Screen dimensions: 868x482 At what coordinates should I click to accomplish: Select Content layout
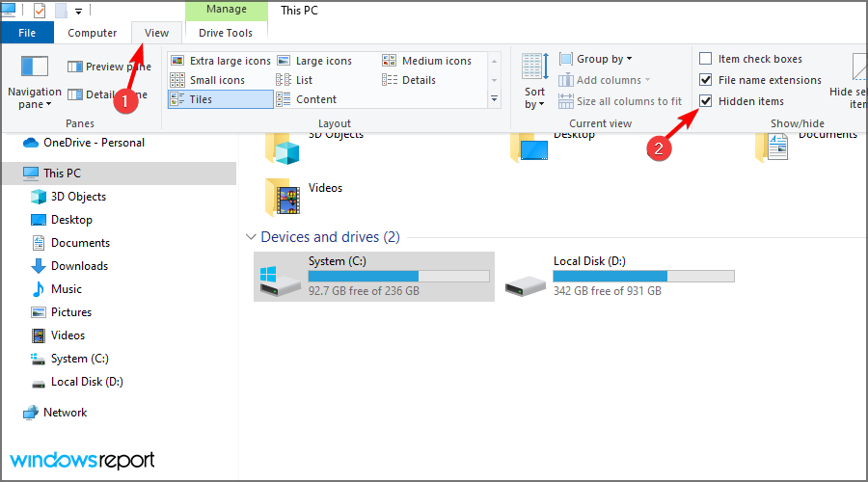[307, 99]
